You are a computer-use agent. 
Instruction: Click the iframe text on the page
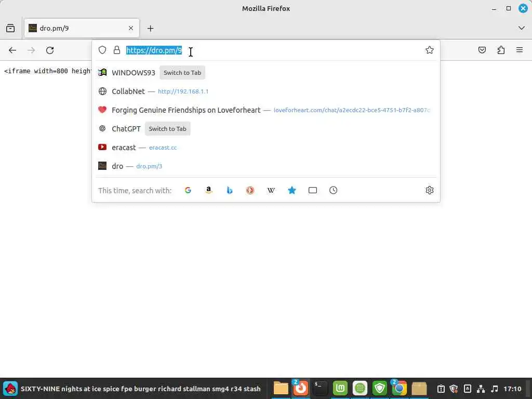point(47,71)
